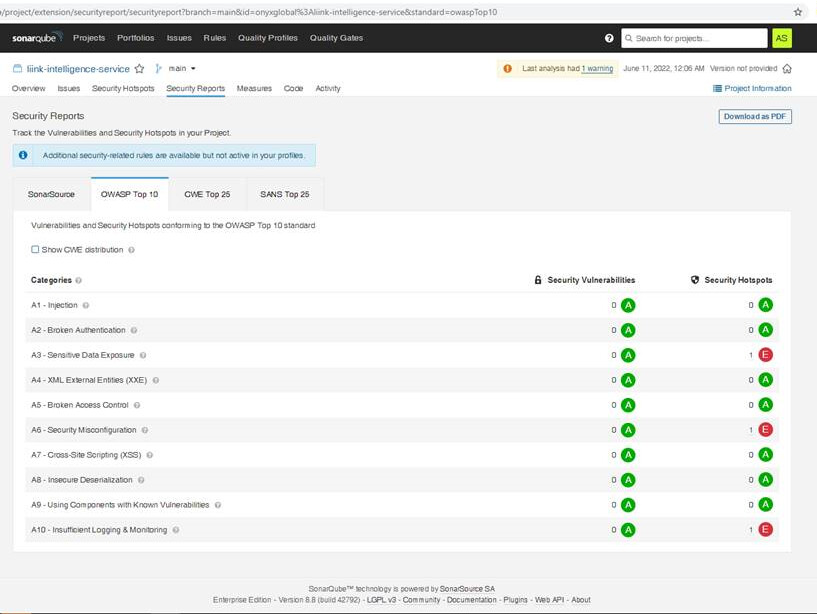817x614 pixels.
Task: Click green A vulnerability rating for A1
Action: (628, 305)
